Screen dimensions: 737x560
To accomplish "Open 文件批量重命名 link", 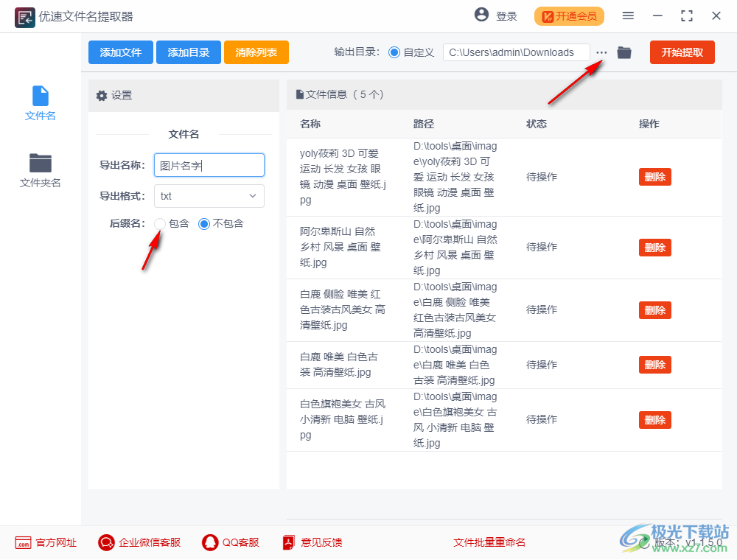I will pyautogui.click(x=489, y=543).
